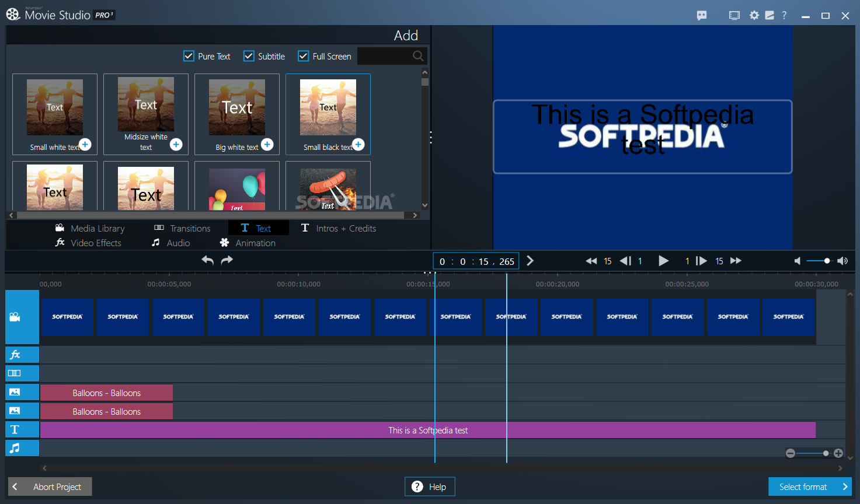Click template list scroll down arrow
860x504 pixels.
tap(425, 205)
